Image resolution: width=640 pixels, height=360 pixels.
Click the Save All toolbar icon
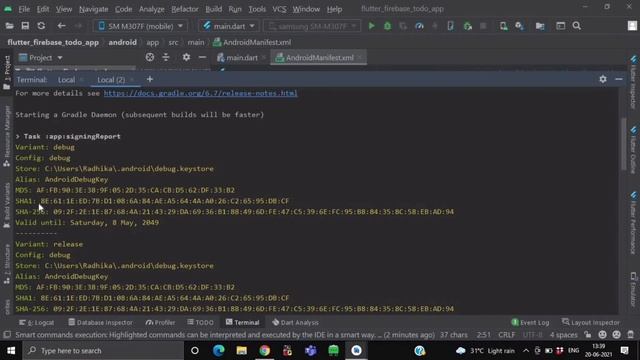tap(25, 26)
